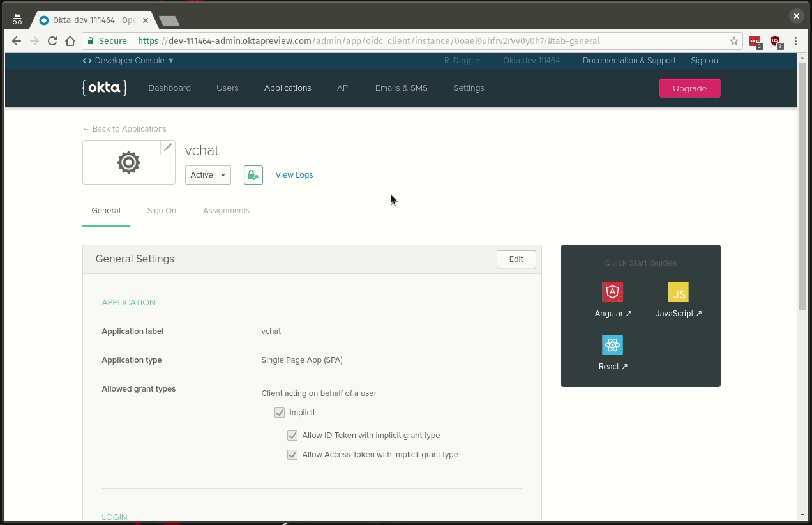Open a new browser tab
812x525 pixels.
click(169, 20)
